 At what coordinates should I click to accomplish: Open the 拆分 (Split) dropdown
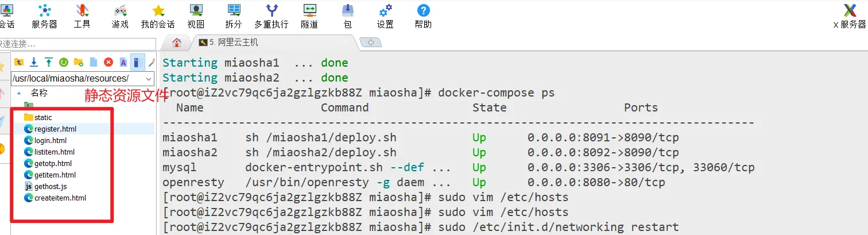coord(234,16)
